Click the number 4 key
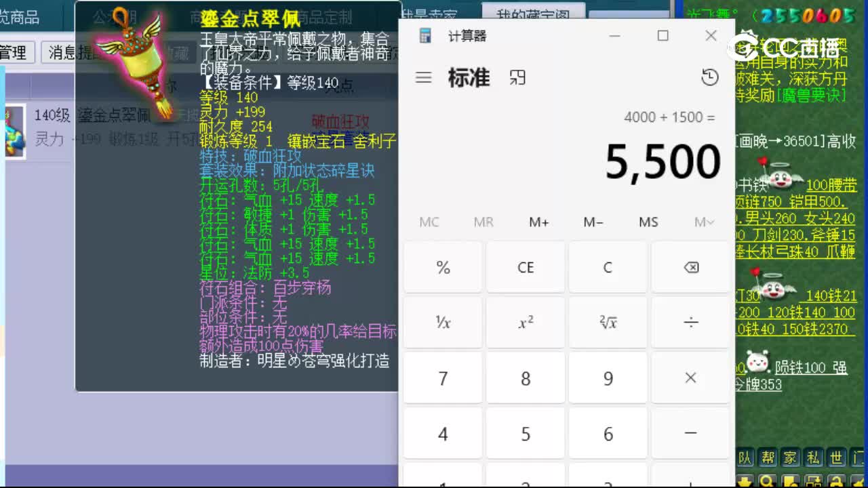The width and height of the screenshot is (868, 488). (x=443, y=433)
